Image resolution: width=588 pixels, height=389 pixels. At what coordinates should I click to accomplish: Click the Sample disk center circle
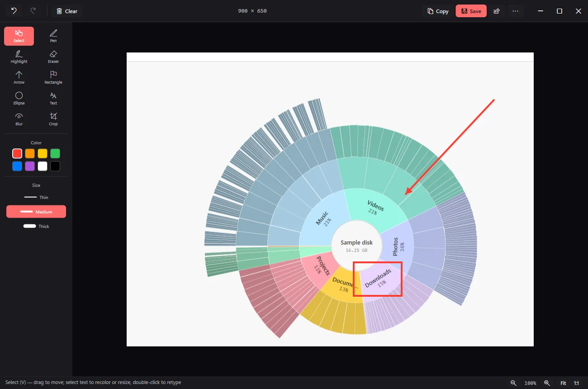pyautogui.click(x=356, y=246)
